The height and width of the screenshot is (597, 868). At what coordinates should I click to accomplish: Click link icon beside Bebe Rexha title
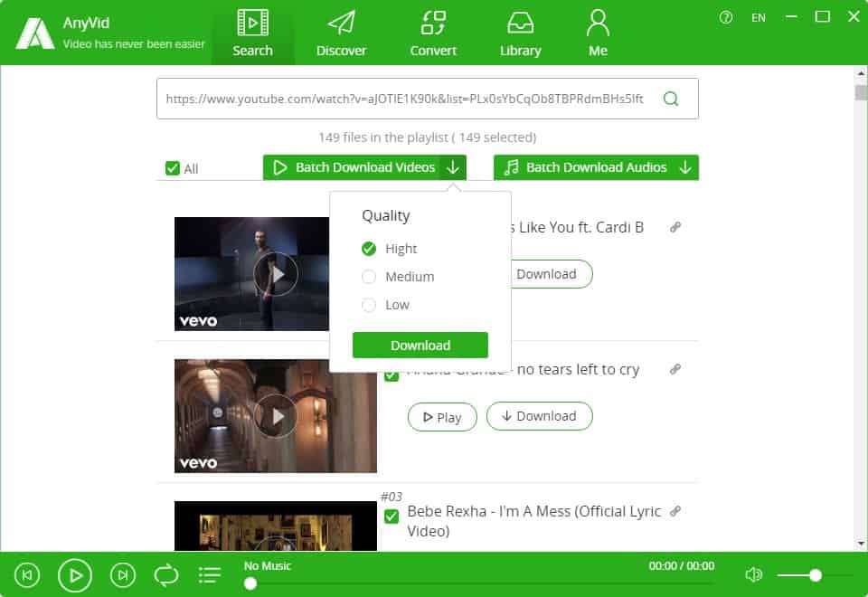pyautogui.click(x=675, y=510)
